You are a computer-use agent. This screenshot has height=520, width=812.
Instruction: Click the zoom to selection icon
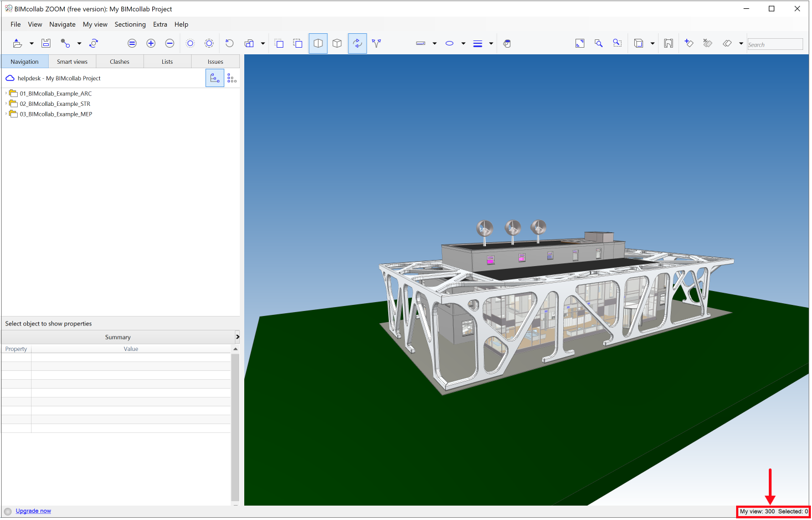617,43
